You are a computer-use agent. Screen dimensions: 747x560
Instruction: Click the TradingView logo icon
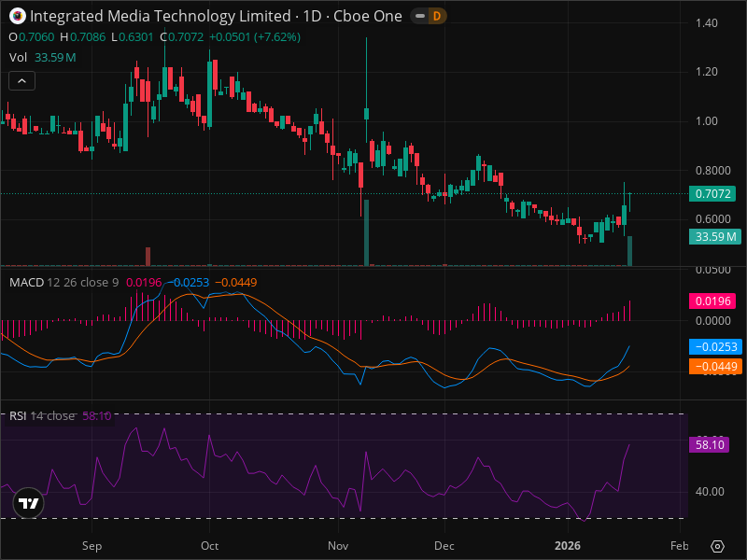(28, 503)
